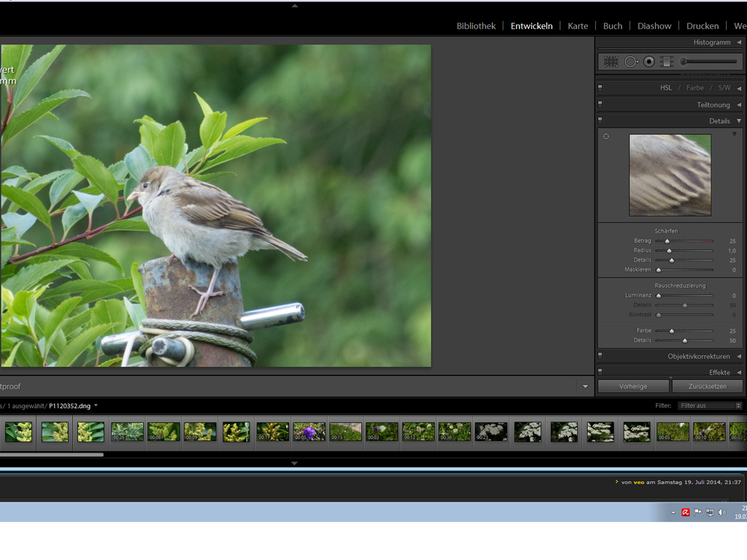Open the Avira antivirus tray icon

click(x=686, y=513)
